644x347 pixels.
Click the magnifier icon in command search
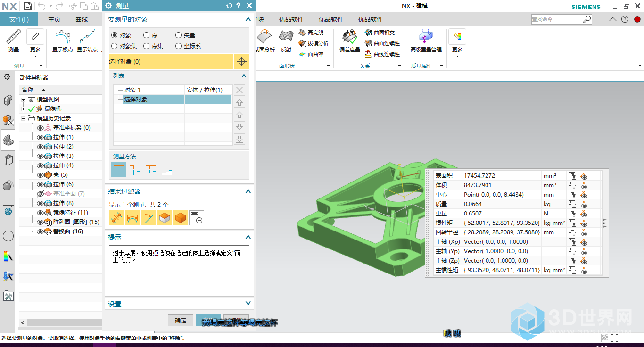tap(587, 19)
